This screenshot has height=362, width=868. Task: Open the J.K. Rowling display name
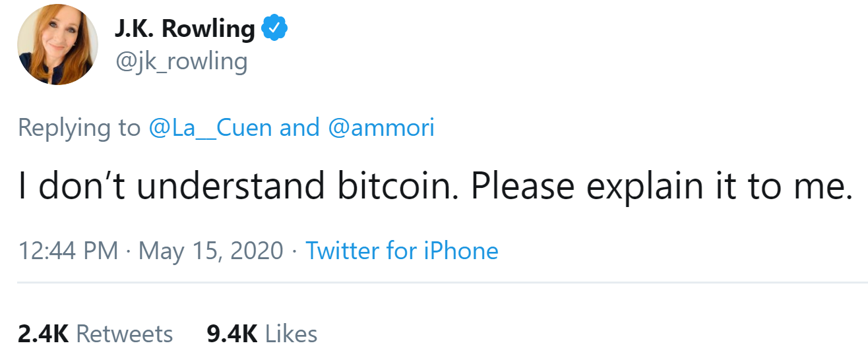pos(185,29)
